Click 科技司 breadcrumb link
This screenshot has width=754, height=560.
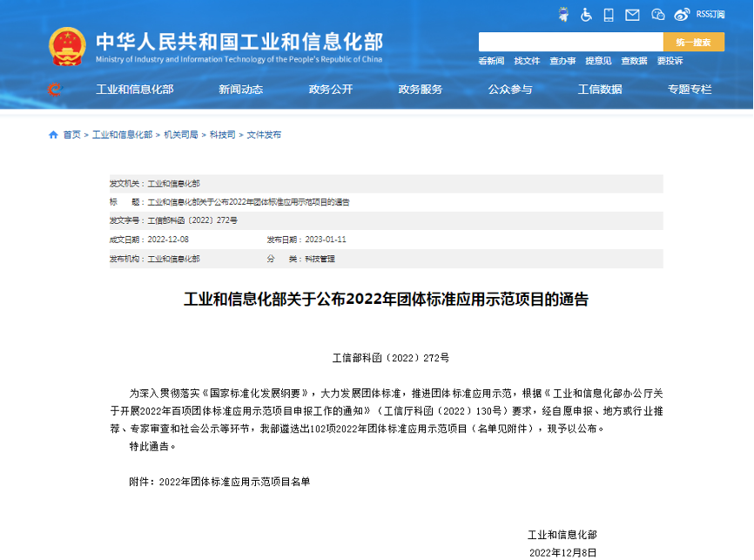click(x=223, y=135)
